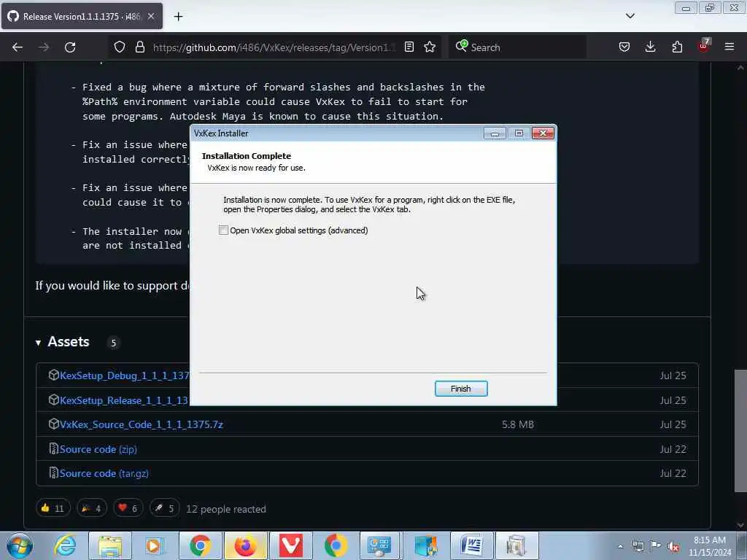
Task: Close the Release Version1.1.1375 tab
Action: coord(151,16)
